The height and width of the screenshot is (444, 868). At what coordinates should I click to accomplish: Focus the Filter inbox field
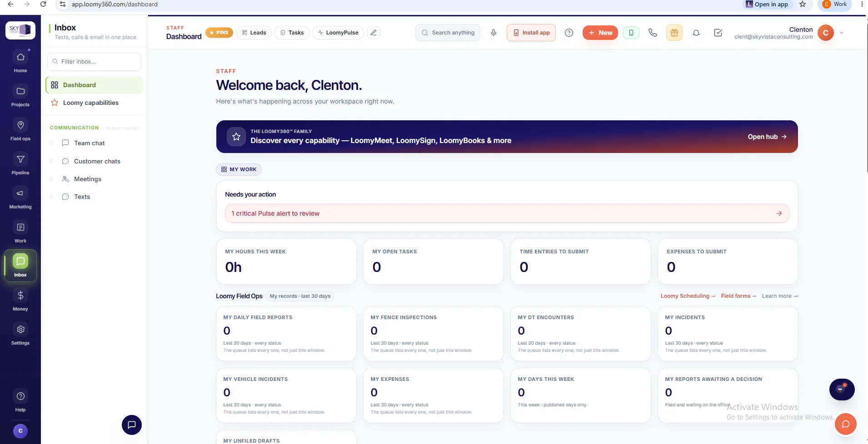pyautogui.click(x=94, y=62)
